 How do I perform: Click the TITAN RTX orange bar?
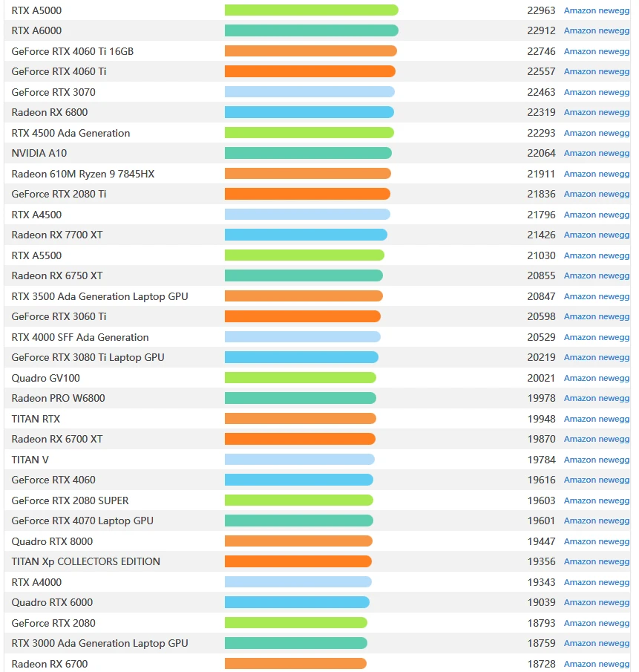tap(300, 419)
